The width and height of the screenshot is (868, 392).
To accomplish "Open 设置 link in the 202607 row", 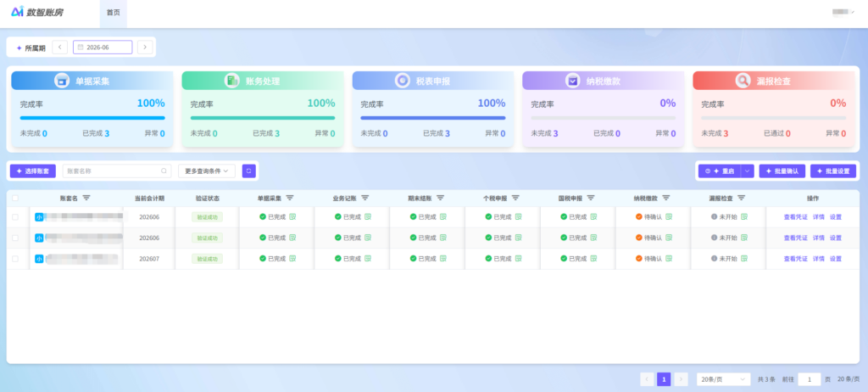I will click(835, 259).
